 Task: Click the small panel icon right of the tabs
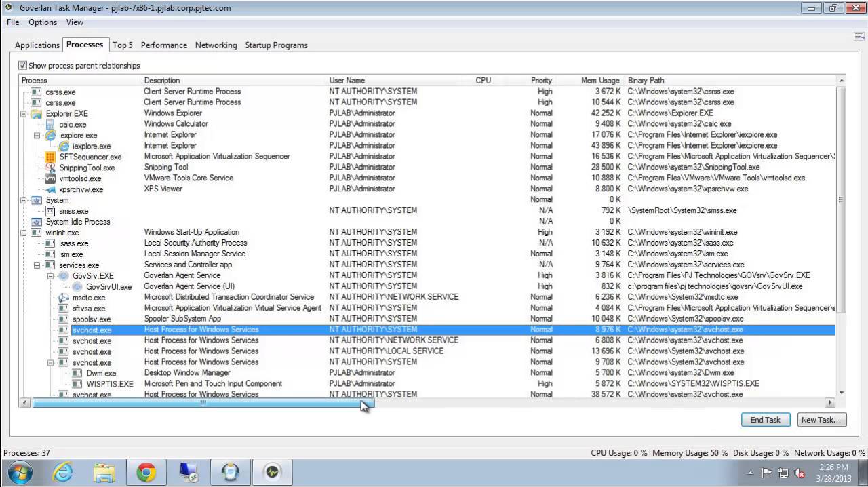pyautogui.click(x=860, y=37)
